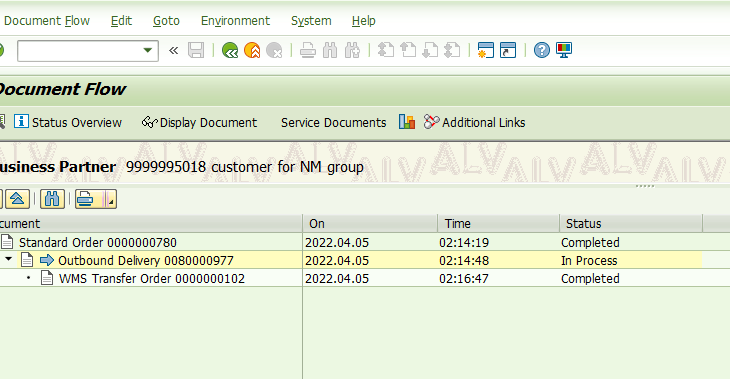Open Customize Local Layout monitor icon

564,50
